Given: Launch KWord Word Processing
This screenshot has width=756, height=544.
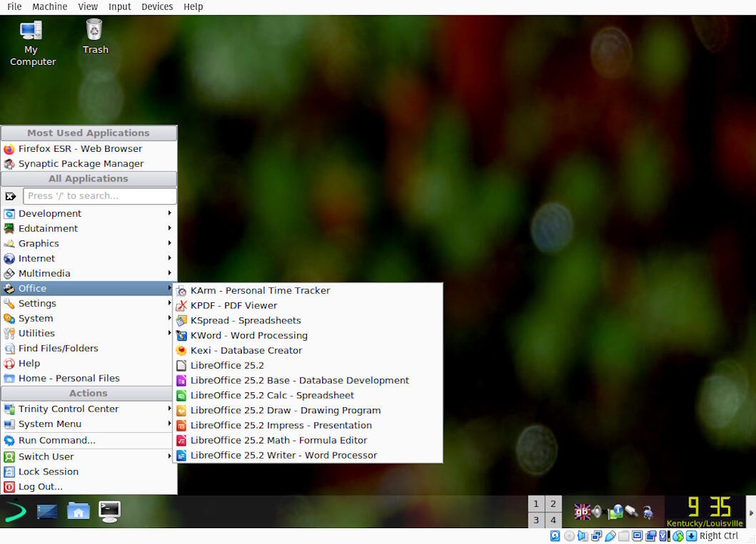Looking at the screenshot, I should tap(308, 335).
